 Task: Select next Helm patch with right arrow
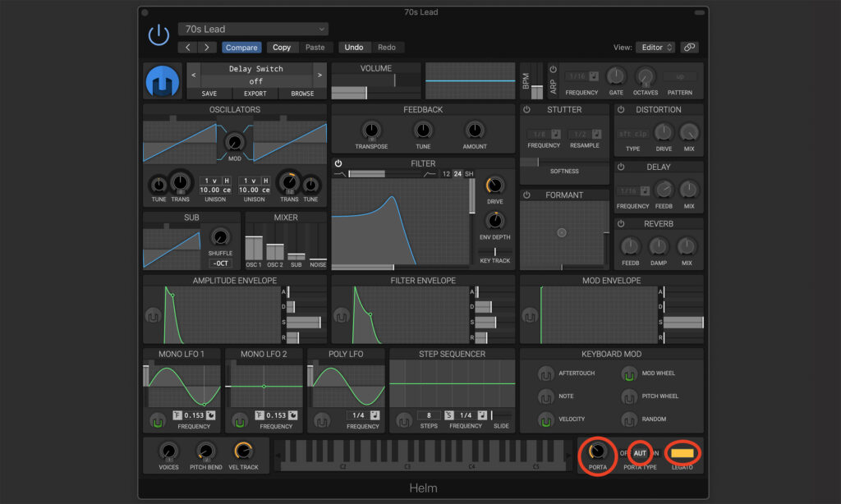point(319,75)
